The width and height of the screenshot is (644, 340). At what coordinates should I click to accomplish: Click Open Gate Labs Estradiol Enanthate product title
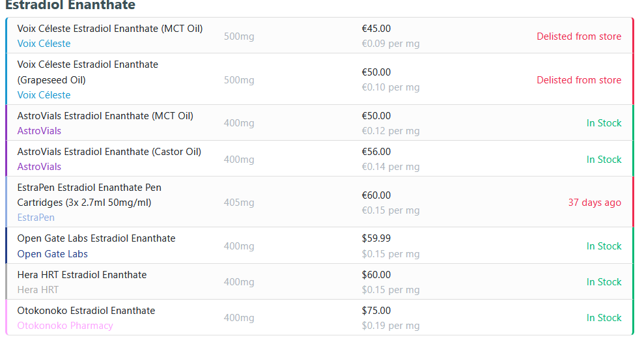pyautogui.click(x=96, y=238)
